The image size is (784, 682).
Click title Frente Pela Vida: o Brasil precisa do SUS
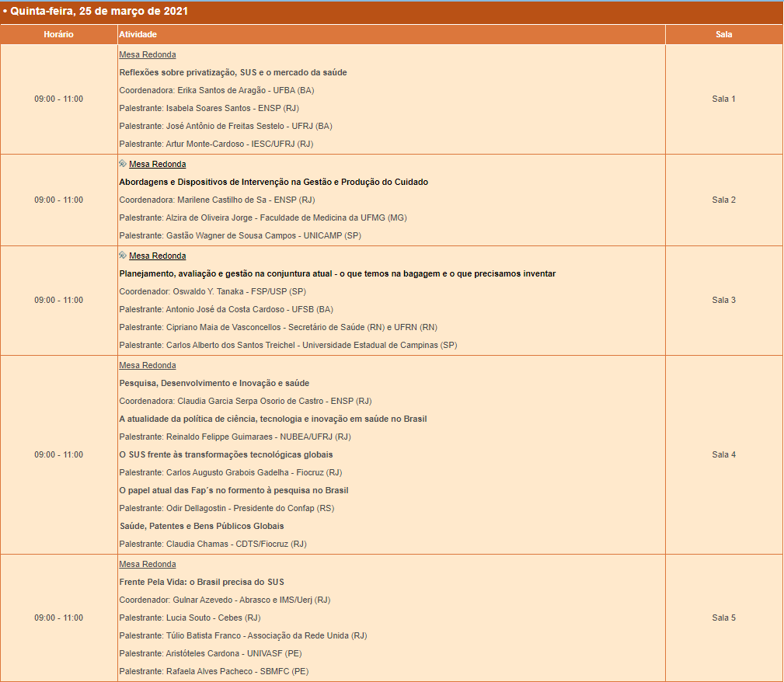click(x=201, y=582)
